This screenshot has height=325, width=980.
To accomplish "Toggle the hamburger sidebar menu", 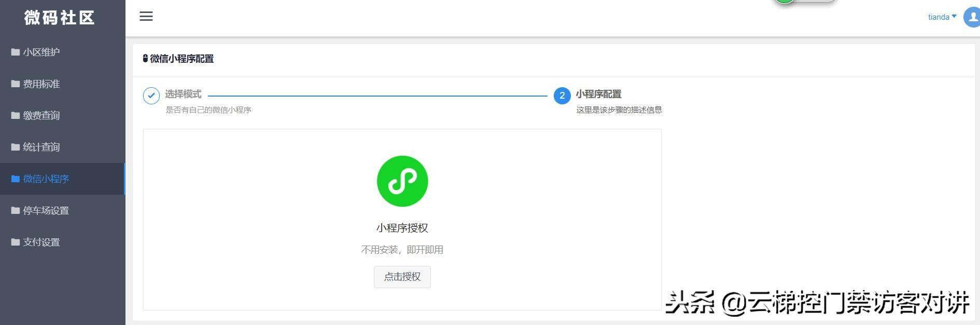I will [x=146, y=17].
